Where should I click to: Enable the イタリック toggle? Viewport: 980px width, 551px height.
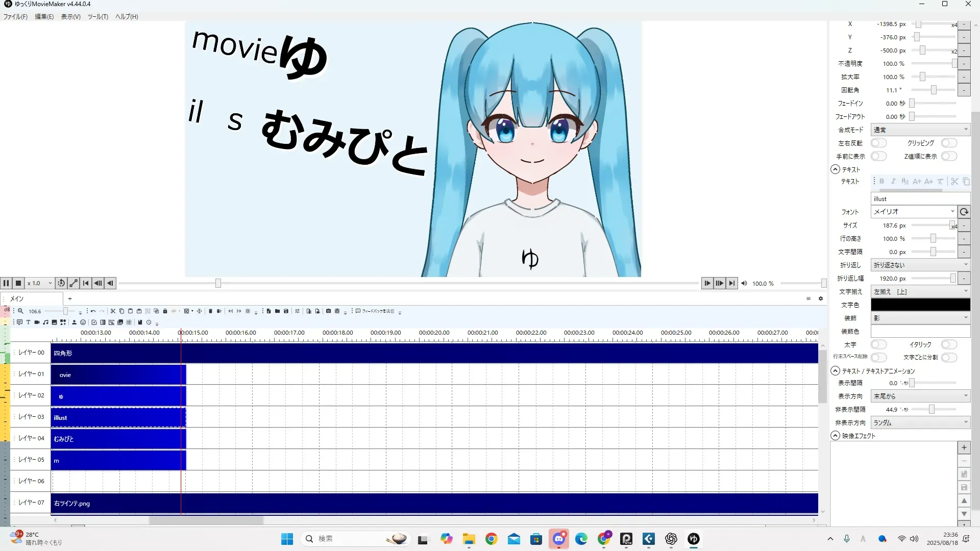[949, 345]
